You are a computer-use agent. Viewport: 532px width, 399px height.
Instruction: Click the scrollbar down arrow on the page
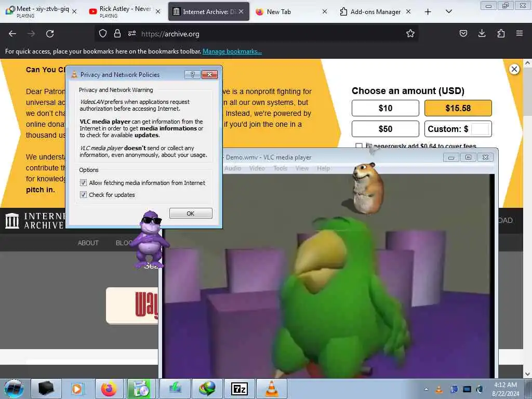[527, 374]
